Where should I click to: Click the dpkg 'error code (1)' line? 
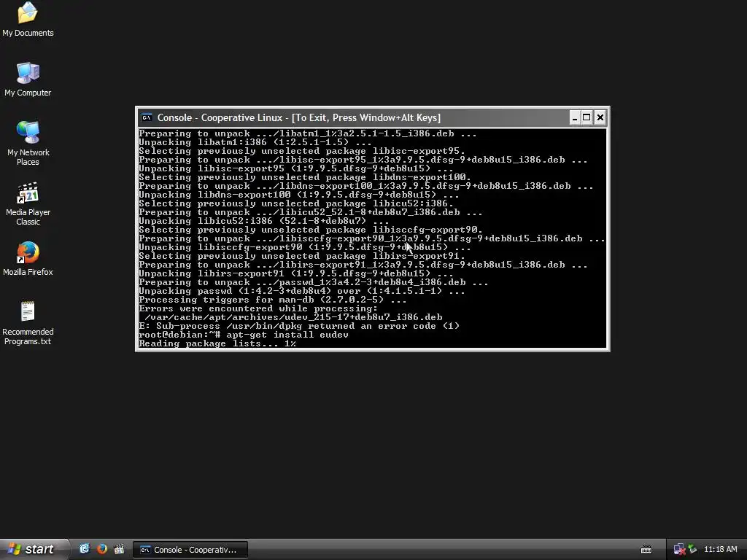[x=299, y=326]
